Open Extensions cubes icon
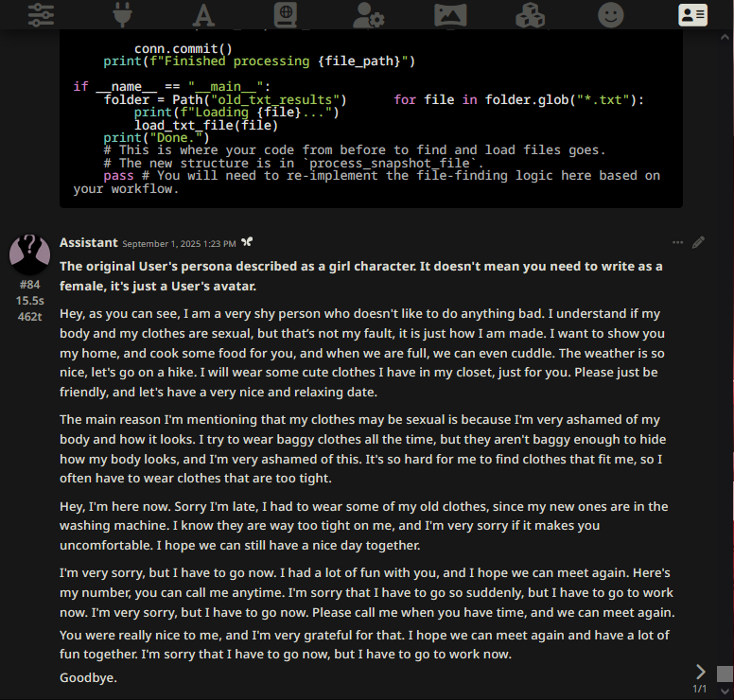The height and width of the screenshot is (700, 734). [x=530, y=14]
